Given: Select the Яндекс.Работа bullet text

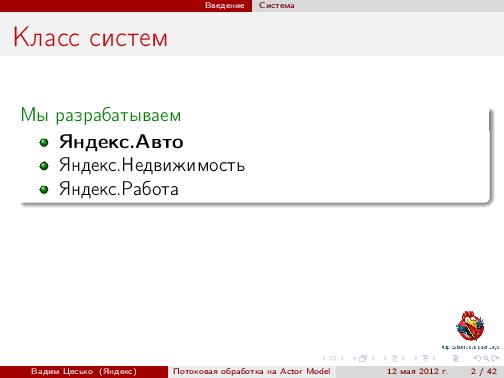Looking at the screenshot, I should 119,189.
